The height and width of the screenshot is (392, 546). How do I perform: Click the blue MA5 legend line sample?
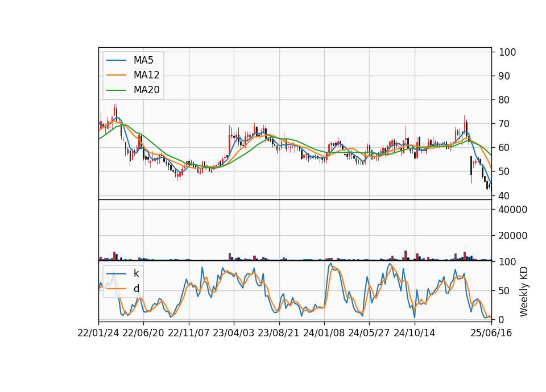[x=116, y=61]
